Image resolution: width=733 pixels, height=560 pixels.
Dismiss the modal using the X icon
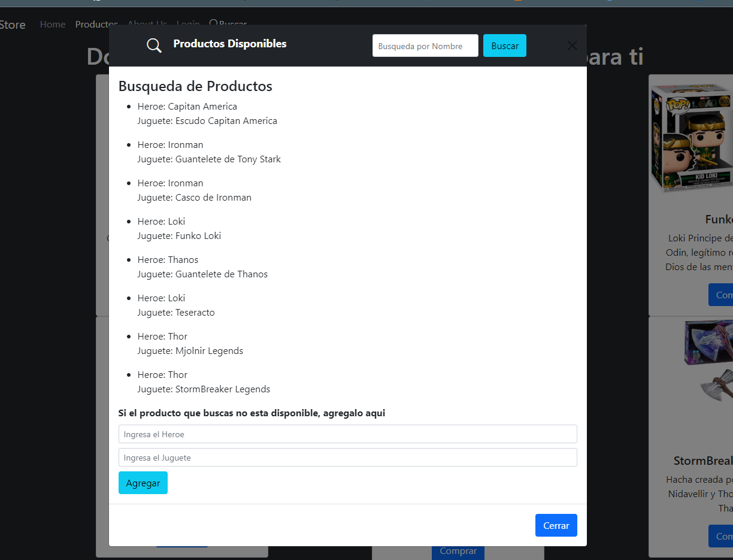coord(572,46)
